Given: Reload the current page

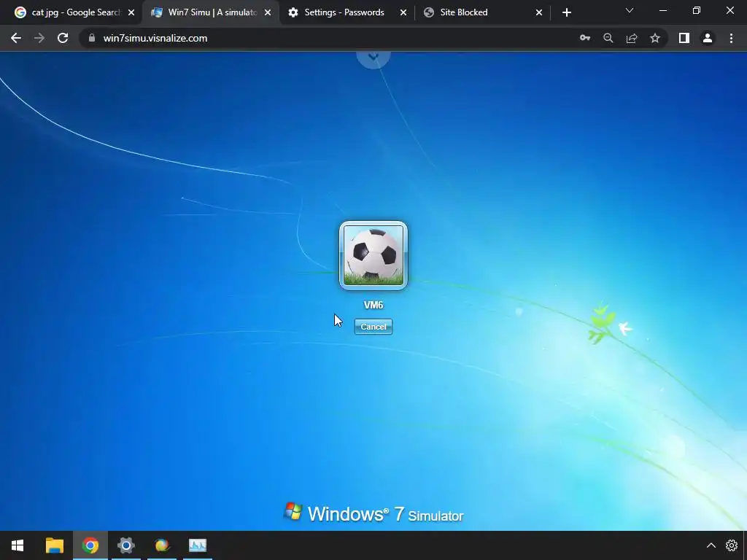Looking at the screenshot, I should pos(63,38).
